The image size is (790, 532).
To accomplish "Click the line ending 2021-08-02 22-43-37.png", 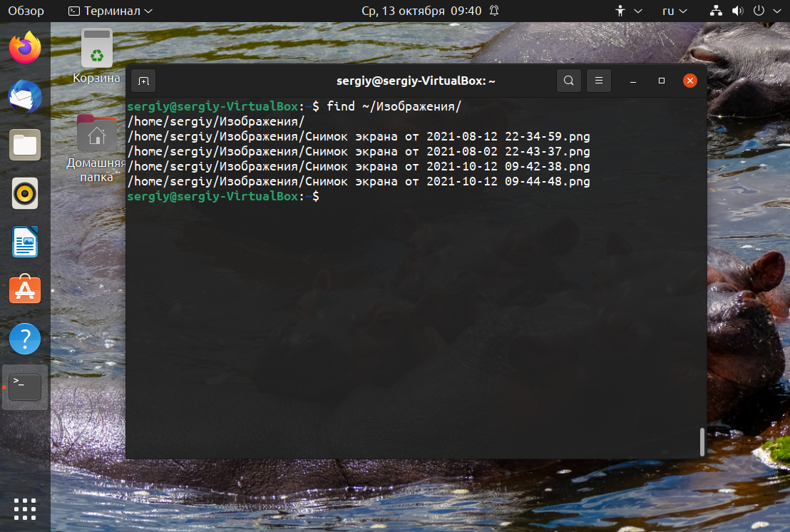I will tap(359, 152).
